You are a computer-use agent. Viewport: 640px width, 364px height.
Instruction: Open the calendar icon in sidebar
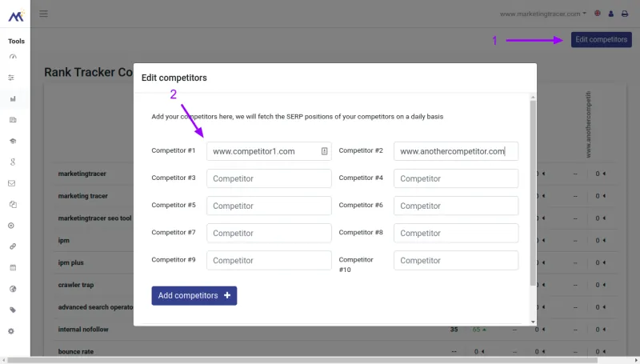pos(13,268)
